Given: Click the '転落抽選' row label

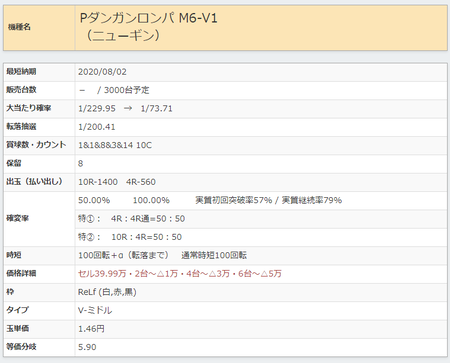Looking at the screenshot, I should (x=21, y=127).
